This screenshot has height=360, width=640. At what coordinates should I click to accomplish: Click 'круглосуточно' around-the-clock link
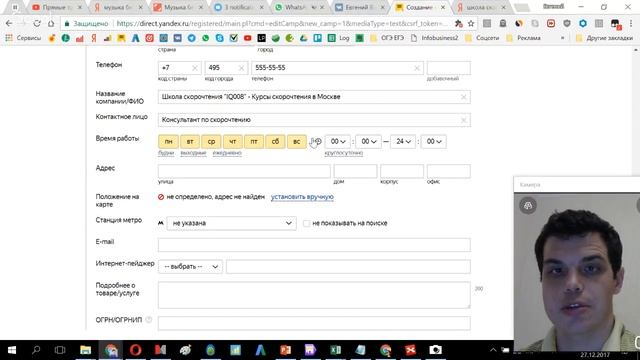click(344, 153)
